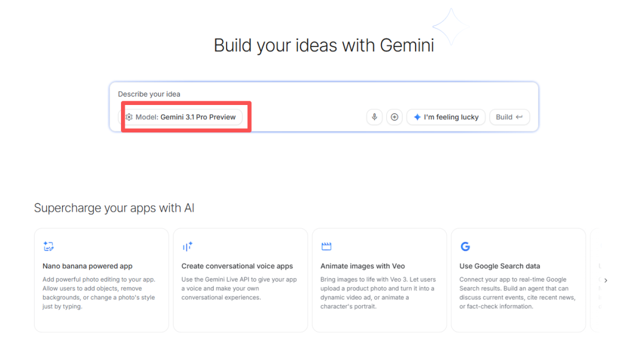Click the Veo clapperboard icon
This screenshot has height=343, width=644.
326,246
